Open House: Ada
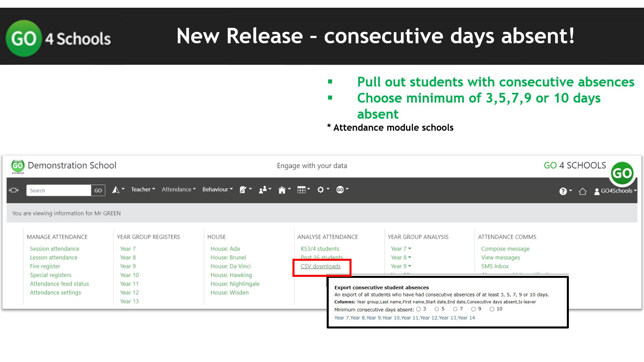This screenshot has width=644, height=362. (225, 249)
